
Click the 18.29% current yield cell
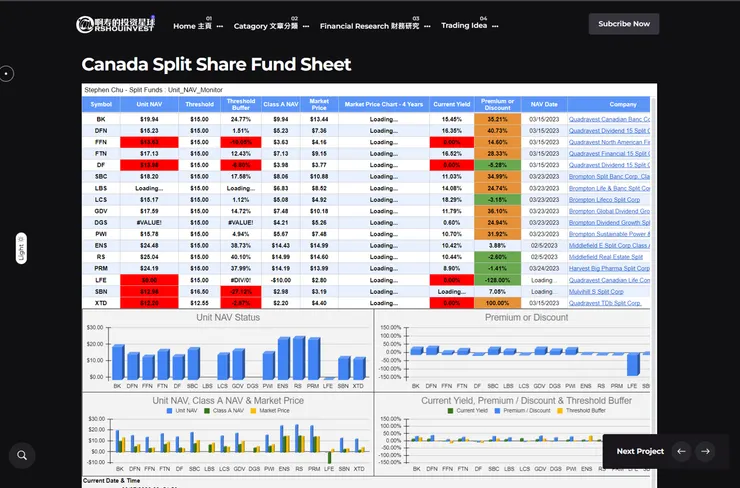click(x=452, y=200)
